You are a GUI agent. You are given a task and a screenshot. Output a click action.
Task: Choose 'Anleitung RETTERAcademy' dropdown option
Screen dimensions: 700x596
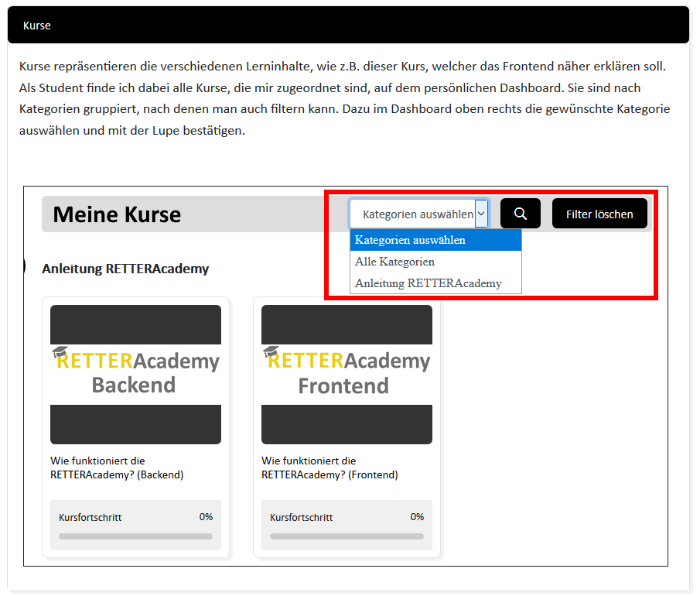[435, 283]
